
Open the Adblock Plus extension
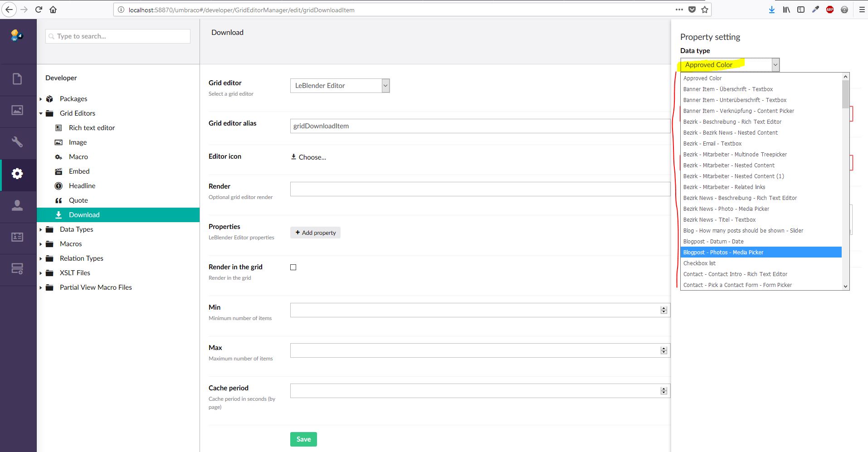pos(830,10)
